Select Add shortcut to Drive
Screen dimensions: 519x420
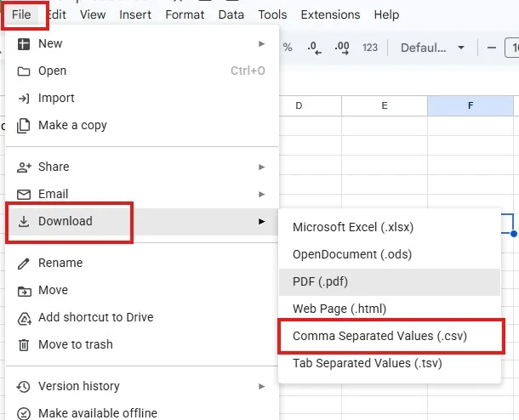coord(142,317)
